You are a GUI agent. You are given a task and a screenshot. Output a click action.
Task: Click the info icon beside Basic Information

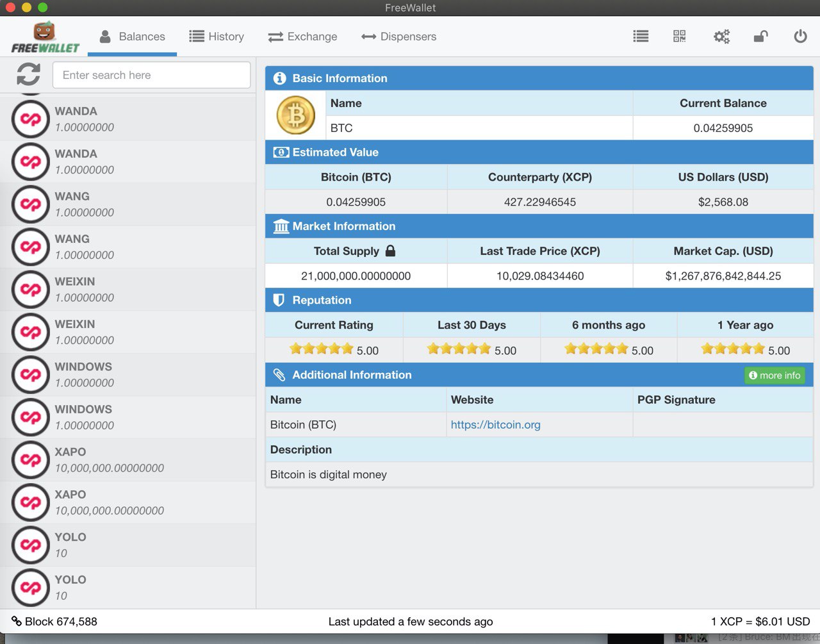pos(279,78)
